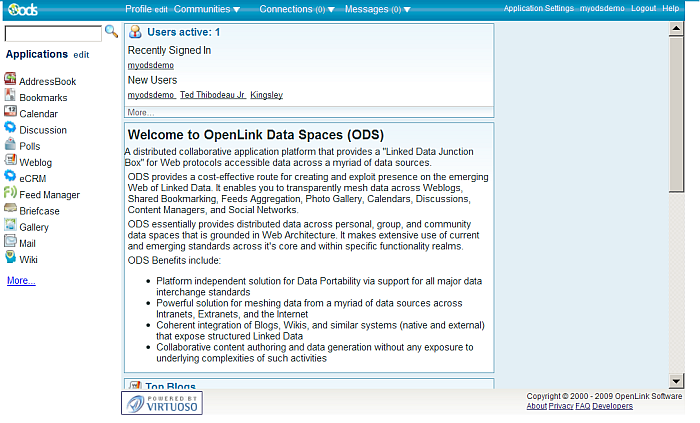Viewport: 700px width, 423px height.
Task: Open Application Settings in top bar
Action: pyautogui.click(x=538, y=8)
